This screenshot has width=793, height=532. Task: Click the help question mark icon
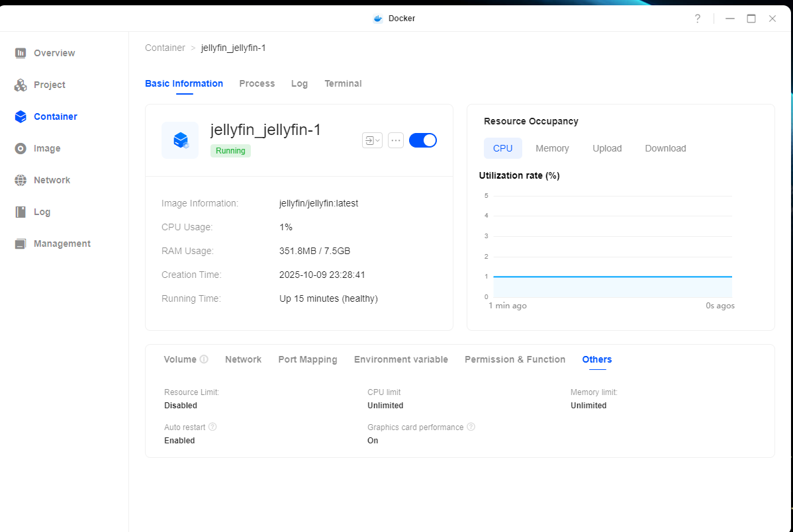(x=697, y=19)
